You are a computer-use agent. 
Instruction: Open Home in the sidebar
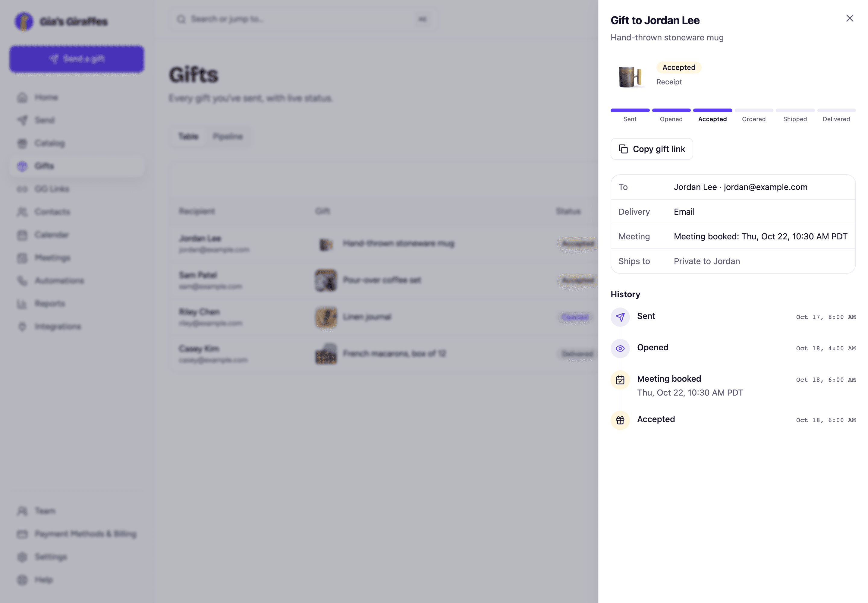[77, 97]
